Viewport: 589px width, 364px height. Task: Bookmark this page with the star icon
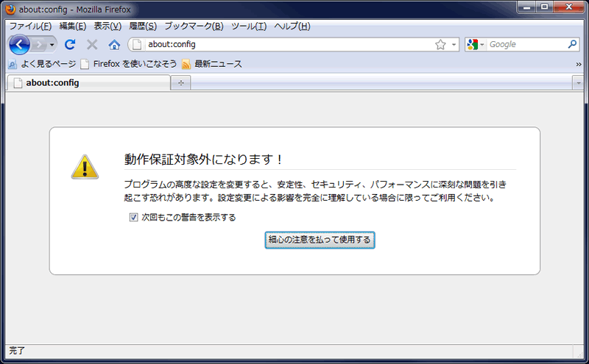pyautogui.click(x=440, y=45)
